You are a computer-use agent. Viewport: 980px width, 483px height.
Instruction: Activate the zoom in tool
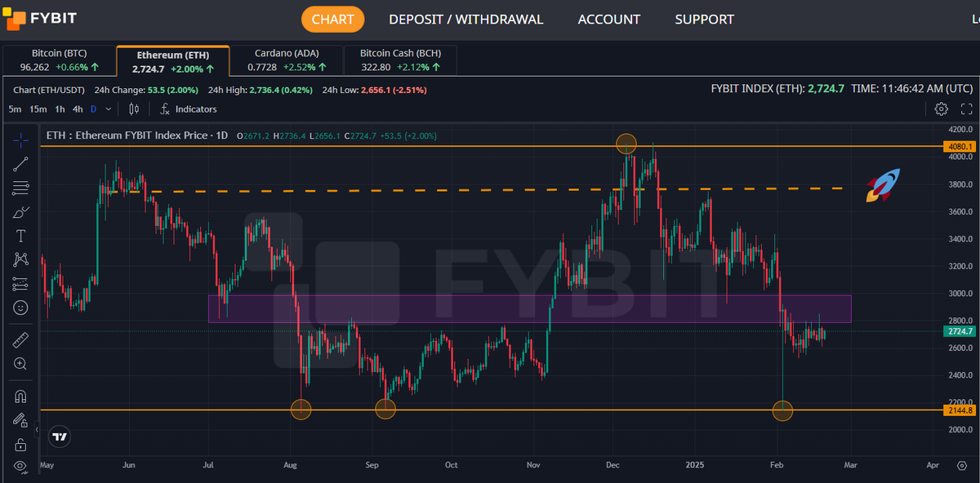coord(20,364)
